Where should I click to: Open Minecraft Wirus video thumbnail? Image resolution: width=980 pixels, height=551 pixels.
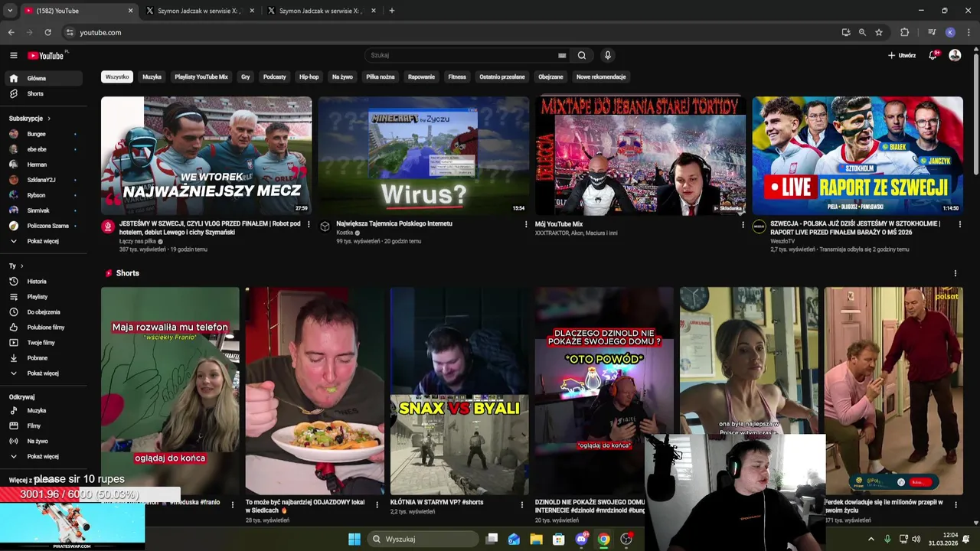click(x=423, y=155)
